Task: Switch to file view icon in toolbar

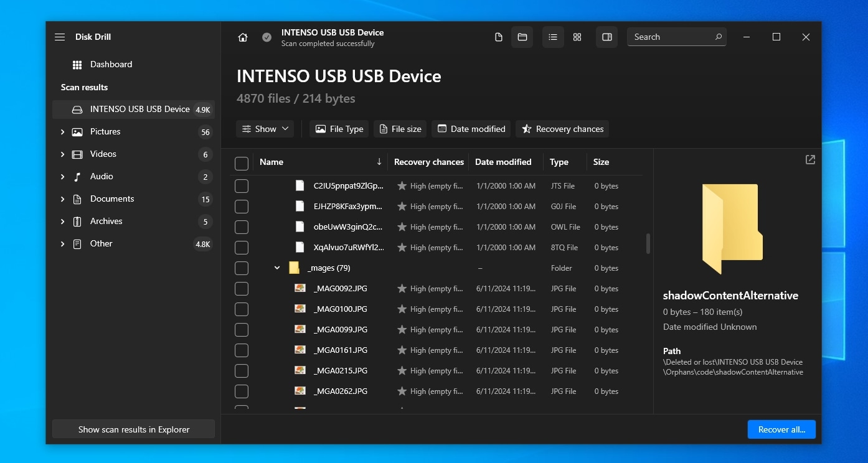Action: (x=498, y=37)
